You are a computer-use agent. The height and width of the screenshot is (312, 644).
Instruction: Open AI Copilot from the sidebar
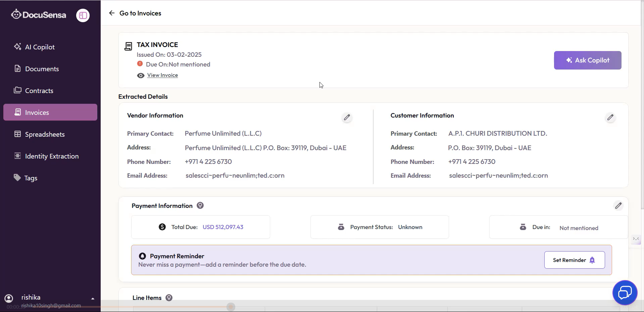(50, 47)
